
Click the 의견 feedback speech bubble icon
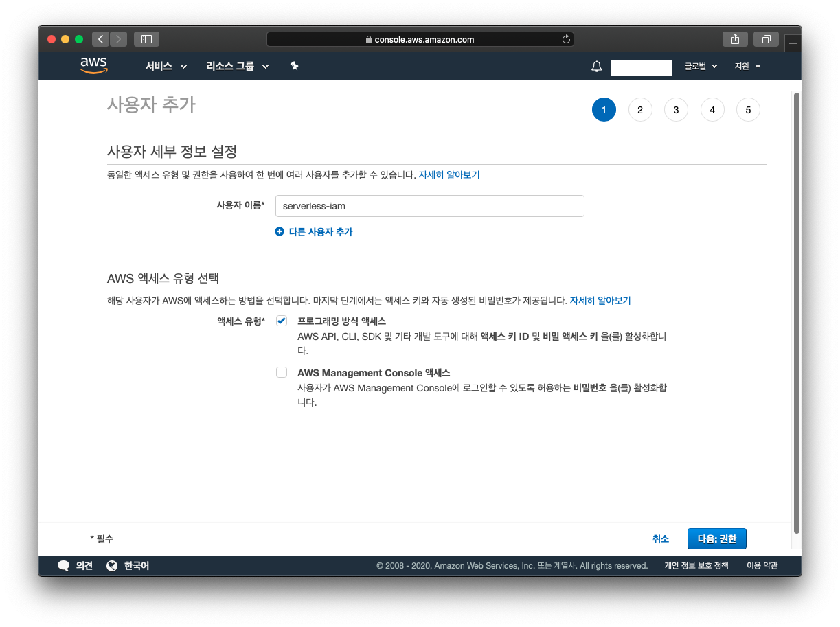[x=63, y=565]
